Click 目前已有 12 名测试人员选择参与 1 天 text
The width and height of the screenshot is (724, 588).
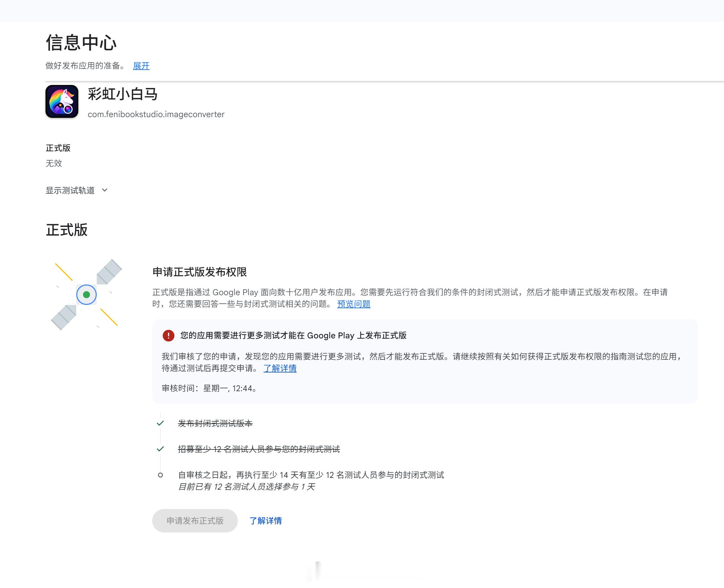(246, 487)
